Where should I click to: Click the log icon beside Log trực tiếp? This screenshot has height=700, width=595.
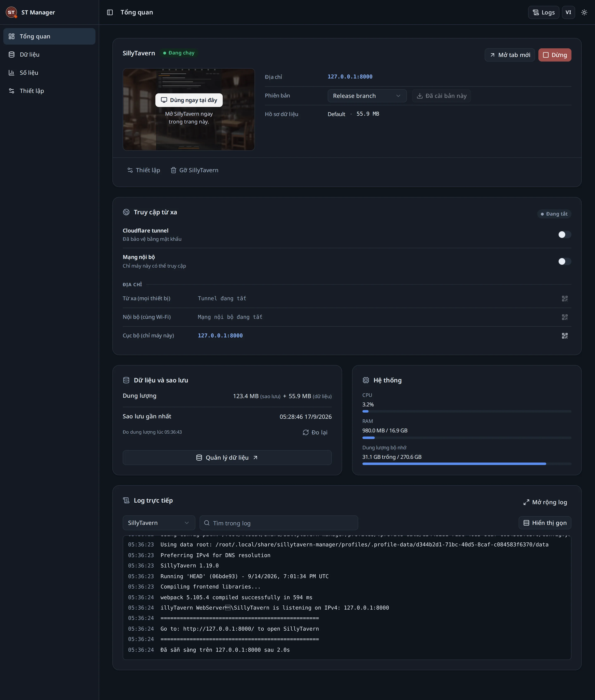126,500
